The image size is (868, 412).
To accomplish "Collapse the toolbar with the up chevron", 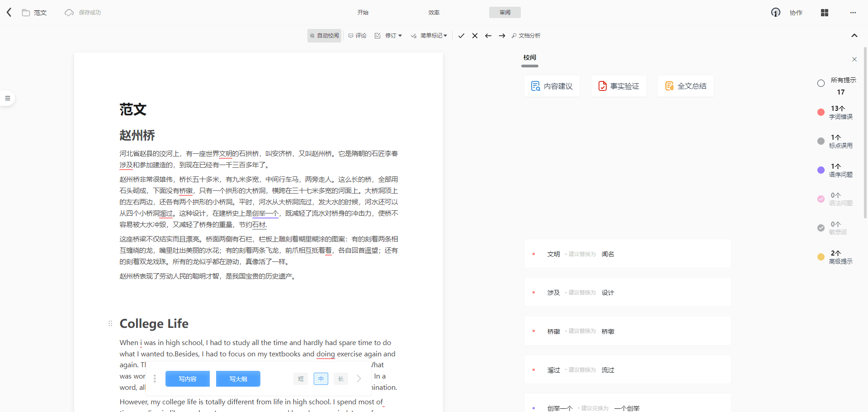I will click(x=854, y=36).
